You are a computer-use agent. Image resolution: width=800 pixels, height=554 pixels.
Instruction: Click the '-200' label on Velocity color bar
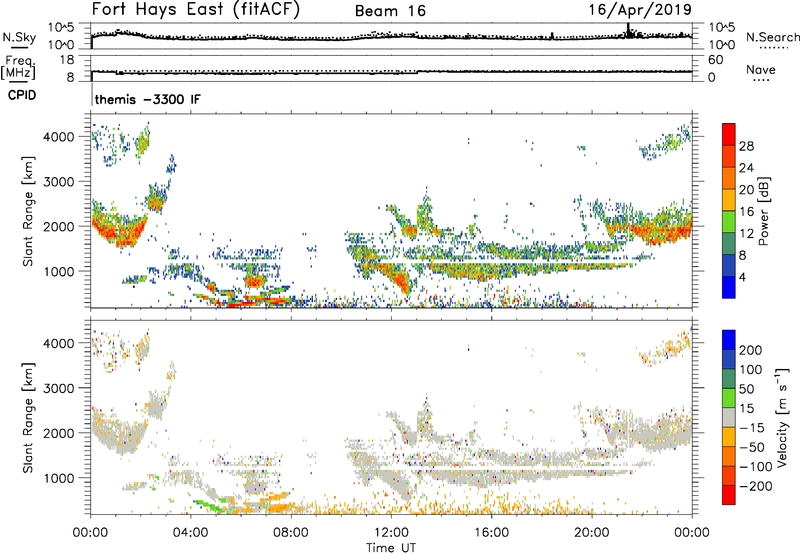pyautogui.click(x=756, y=486)
